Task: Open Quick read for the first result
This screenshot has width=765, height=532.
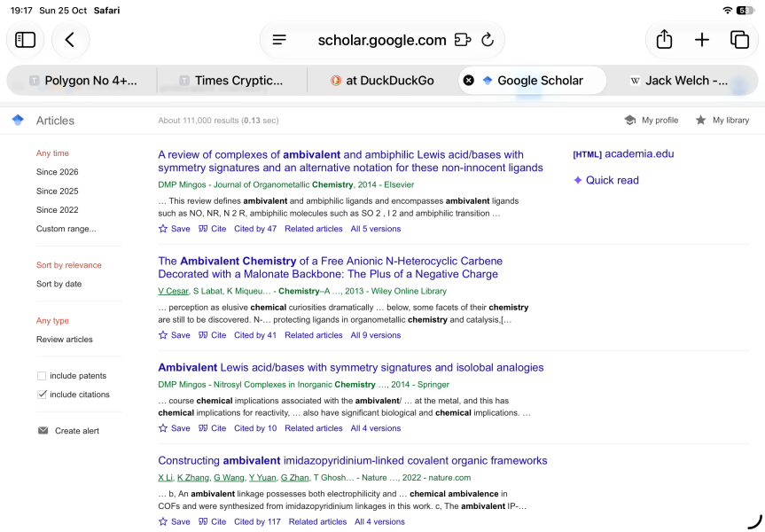Action: 606,180
